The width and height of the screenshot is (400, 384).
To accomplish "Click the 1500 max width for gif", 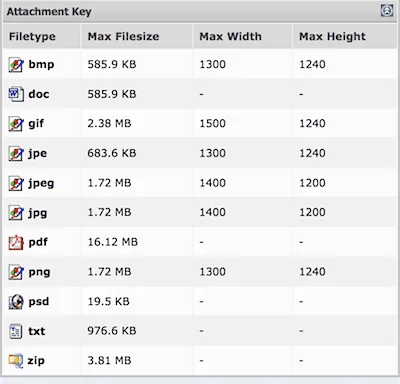I will point(213,124).
